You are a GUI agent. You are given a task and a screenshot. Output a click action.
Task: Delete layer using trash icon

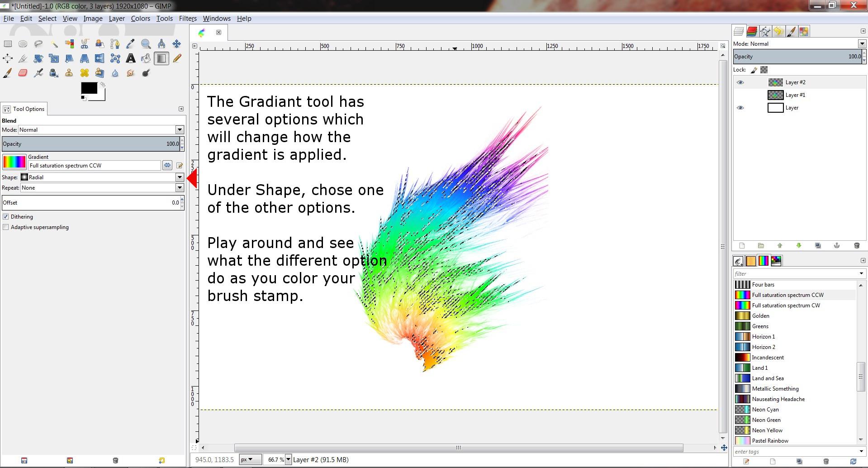click(x=856, y=245)
